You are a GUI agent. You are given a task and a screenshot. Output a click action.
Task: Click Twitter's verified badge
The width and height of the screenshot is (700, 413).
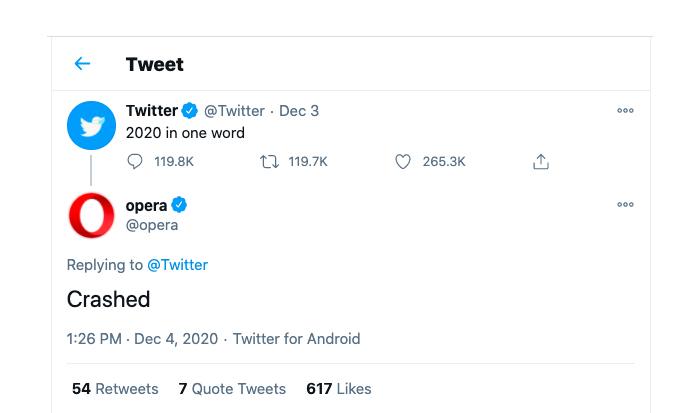190,110
